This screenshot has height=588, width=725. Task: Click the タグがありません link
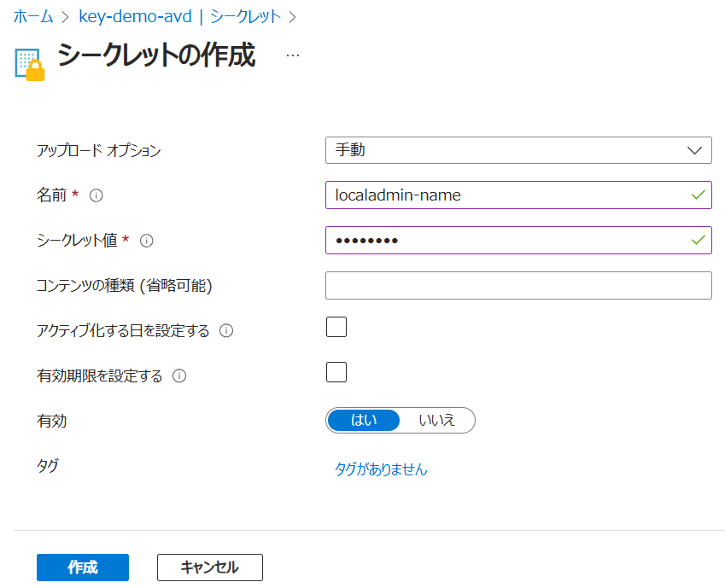pos(381,469)
